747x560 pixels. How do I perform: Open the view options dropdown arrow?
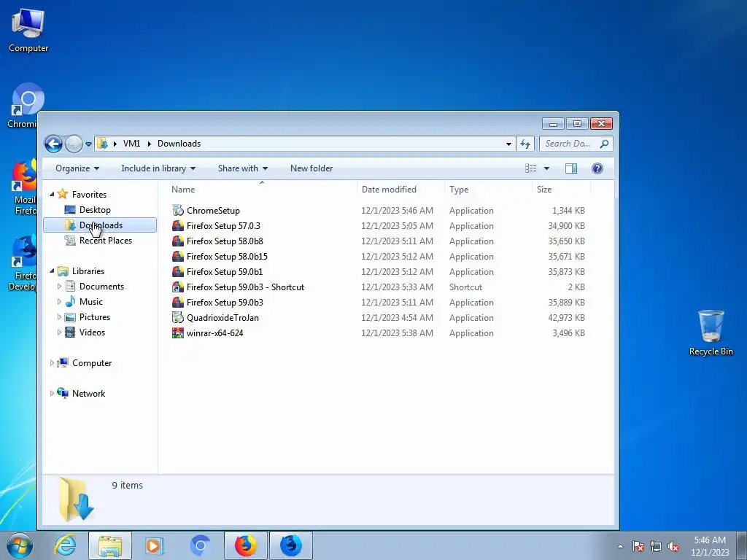coord(546,168)
